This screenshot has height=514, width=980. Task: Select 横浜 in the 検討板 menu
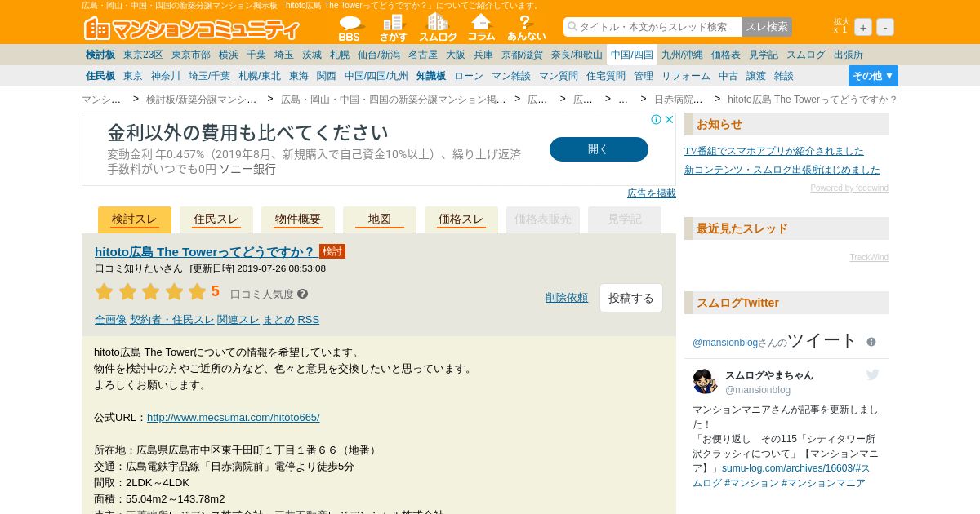click(229, 55)
